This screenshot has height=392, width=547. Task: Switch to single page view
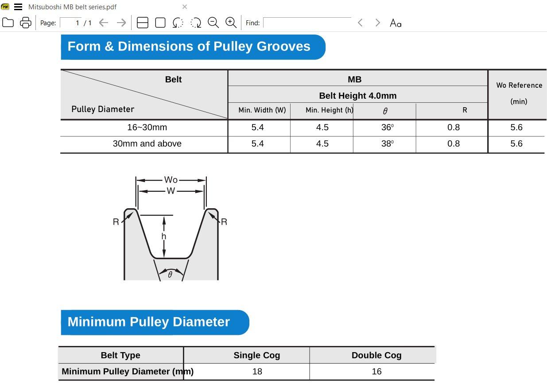160,23
